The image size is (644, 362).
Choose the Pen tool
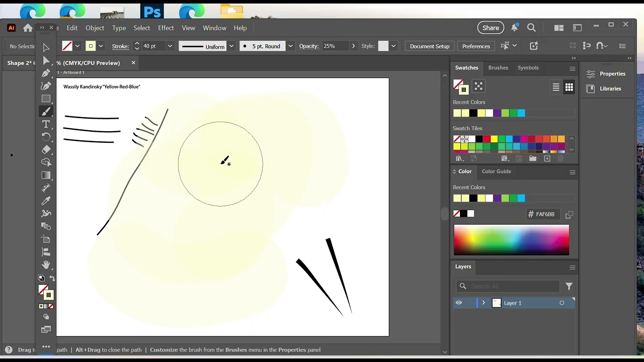46,73
